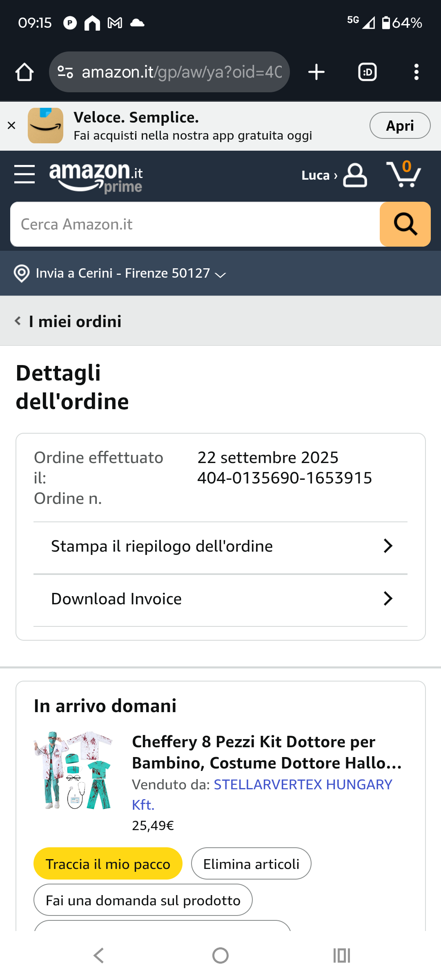This screenshot has height=980, width=441.
Task: Tap the site settings icon in address bar
Action: tap(65, 72)
